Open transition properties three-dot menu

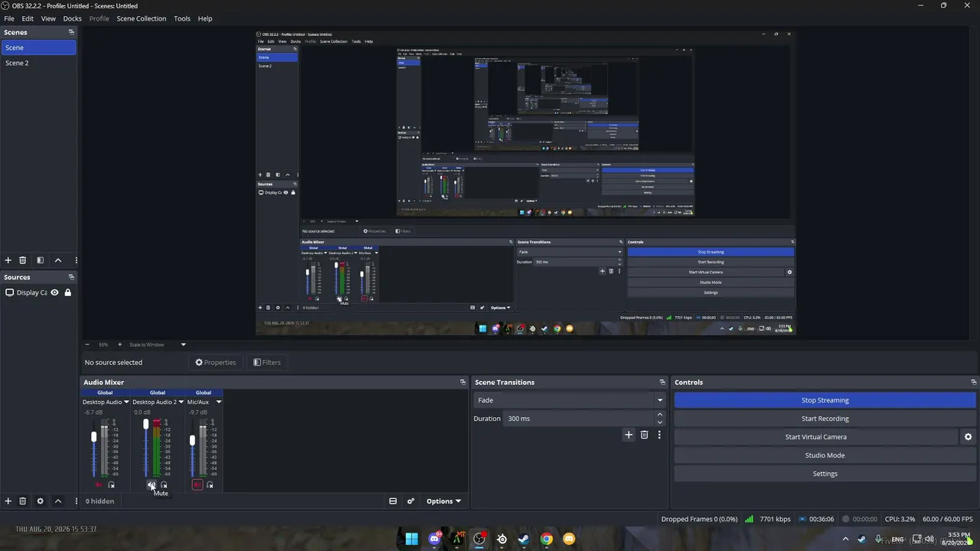pyautogui.click(x=659, y=435)
